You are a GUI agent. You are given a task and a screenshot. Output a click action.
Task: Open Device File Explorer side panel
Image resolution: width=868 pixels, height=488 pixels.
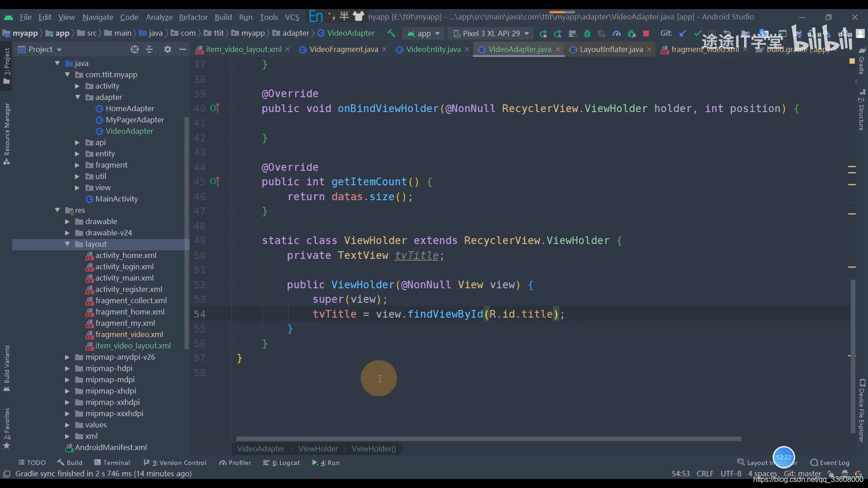pyautogui.click(x=862, y=410)
